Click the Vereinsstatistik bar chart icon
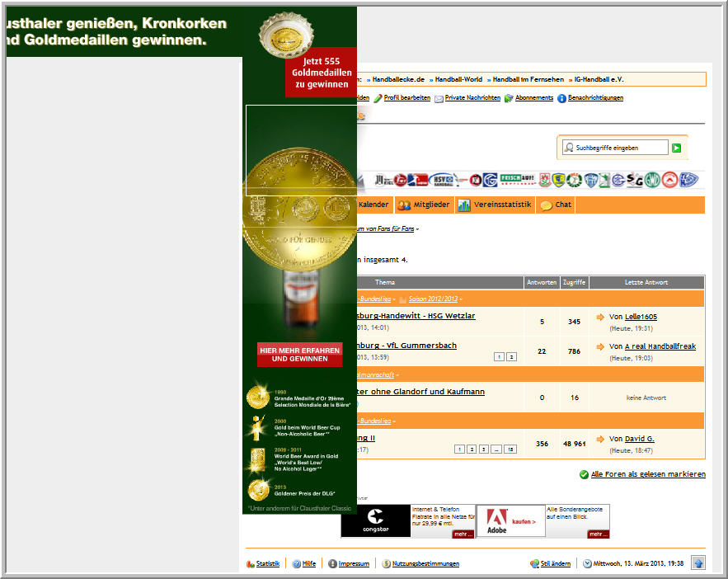This screenshot has height=579, width=728. [x=464, y=205]
